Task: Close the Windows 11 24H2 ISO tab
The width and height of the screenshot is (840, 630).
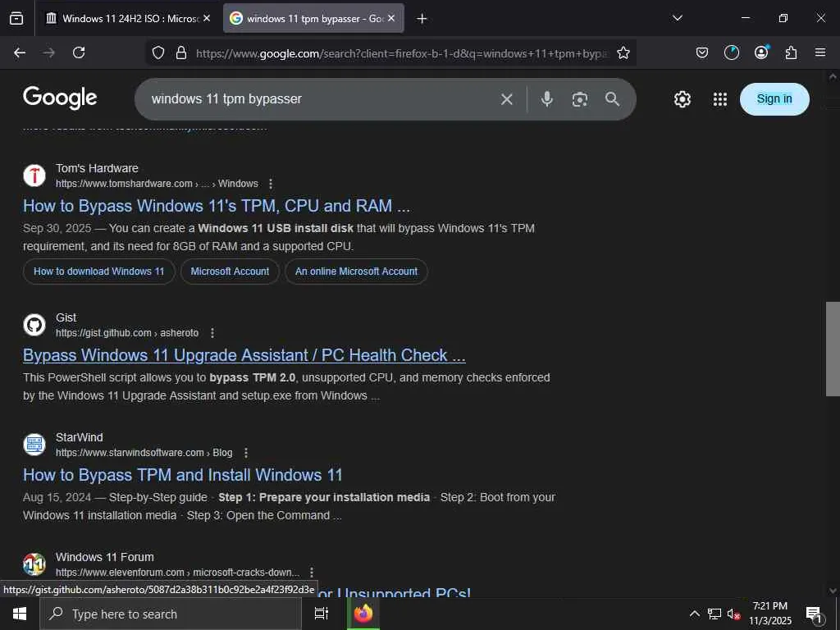Action: coord(207,18)
